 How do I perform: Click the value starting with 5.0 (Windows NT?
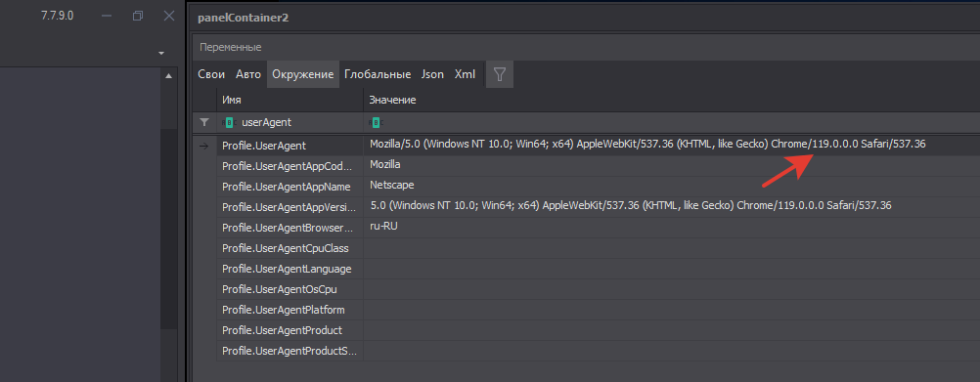pos(631,205)
